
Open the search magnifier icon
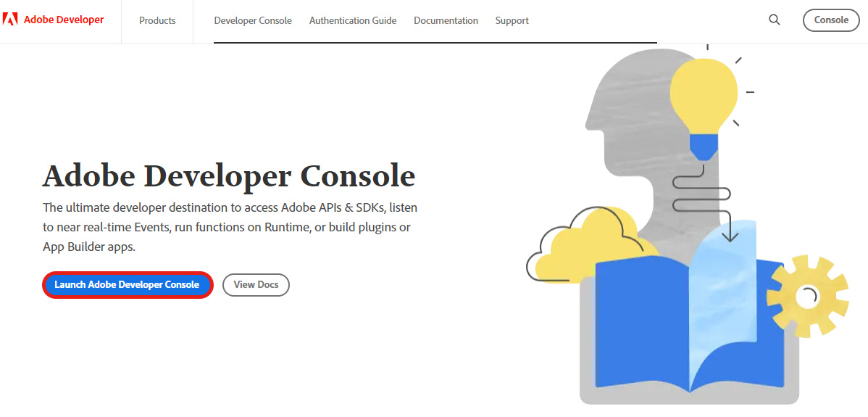[775, 20]
